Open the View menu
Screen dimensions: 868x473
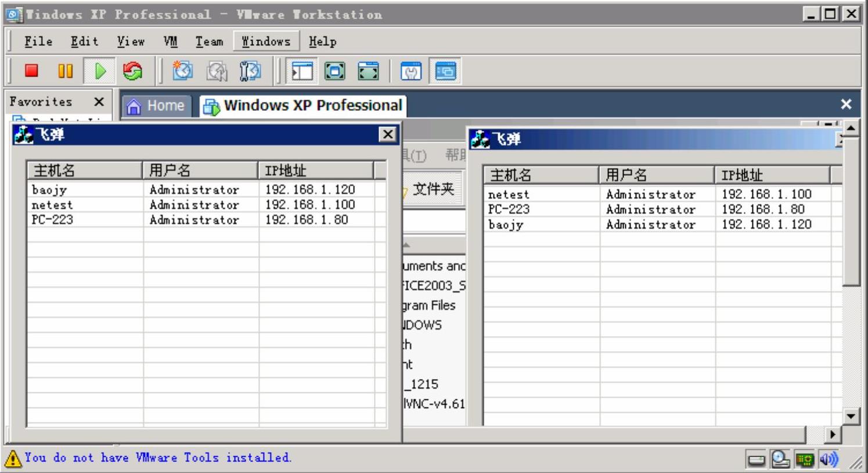click(x=131, y=41)
